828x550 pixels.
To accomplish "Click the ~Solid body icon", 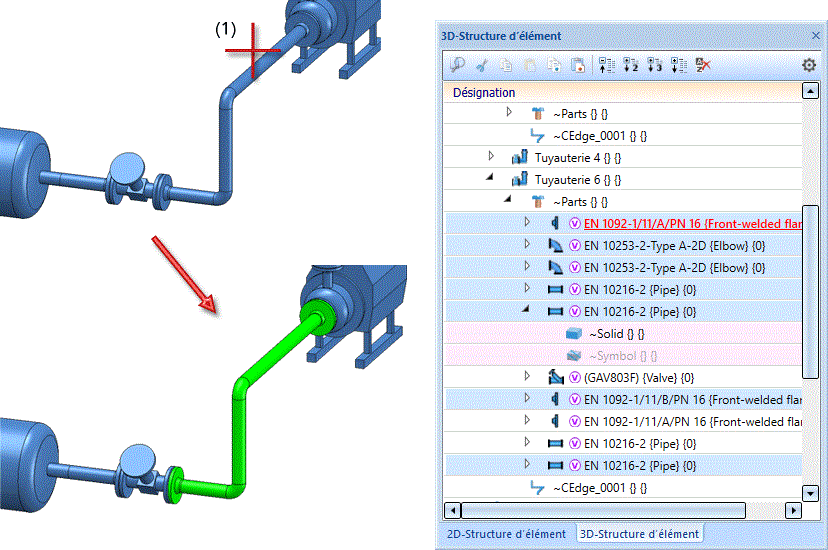I will pyautogui.click(x=573, y=334).
